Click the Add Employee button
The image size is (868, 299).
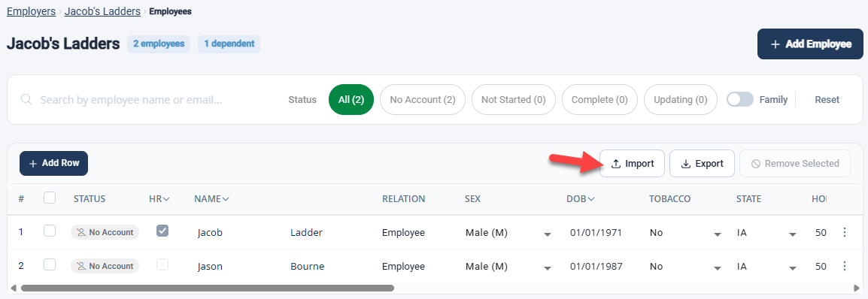point(810,44)
